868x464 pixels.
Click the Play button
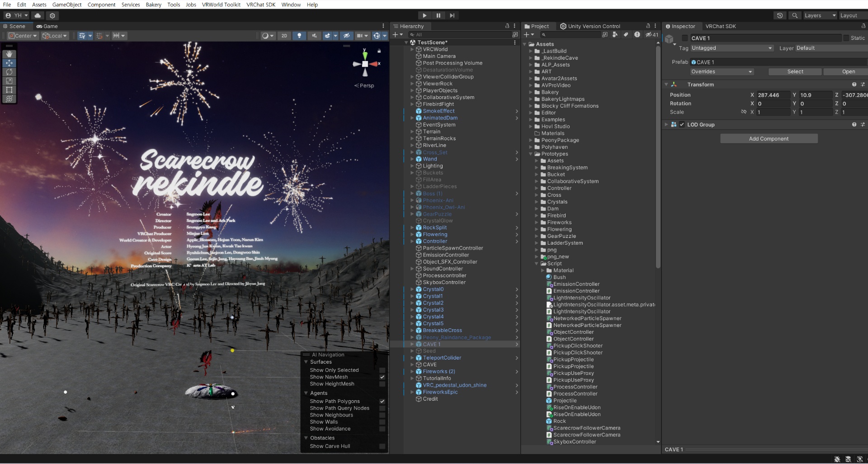[424, 15]
